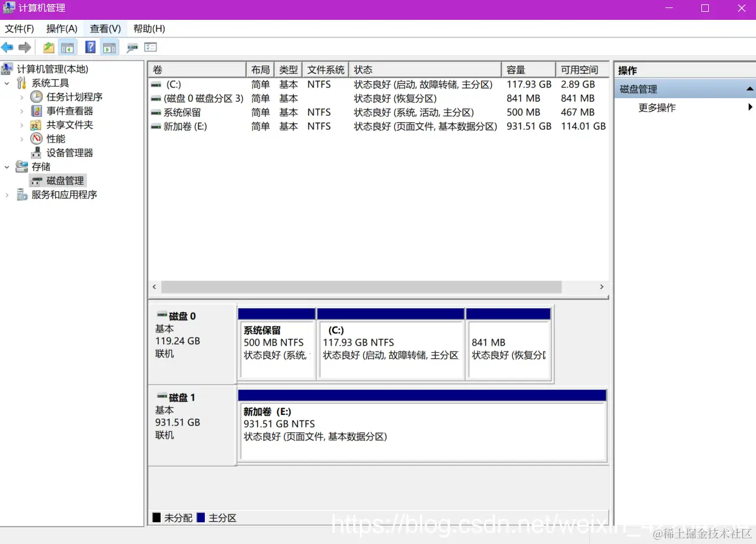Click the disk icon next to 磁盘 0 label
This screenshot has width=756, height=544.
click(x=162, y=316)
